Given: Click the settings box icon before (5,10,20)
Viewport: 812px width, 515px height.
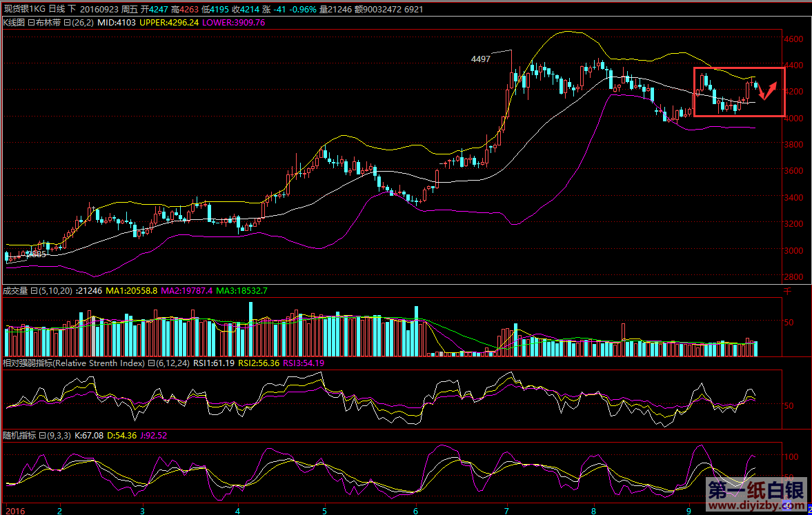Looking at the screenshot, I should 34,291.
